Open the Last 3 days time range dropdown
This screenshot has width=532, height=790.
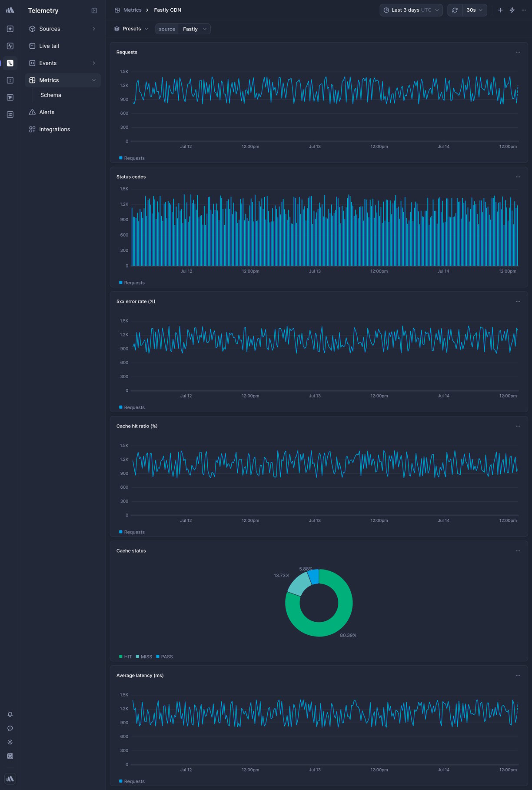[x=411, y=10]
